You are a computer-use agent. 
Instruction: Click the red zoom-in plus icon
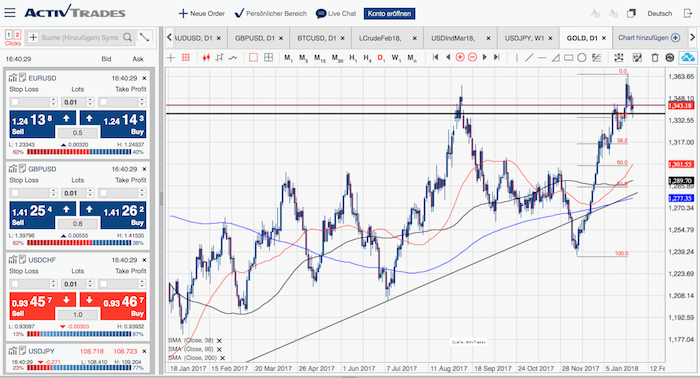pos(460,57)
